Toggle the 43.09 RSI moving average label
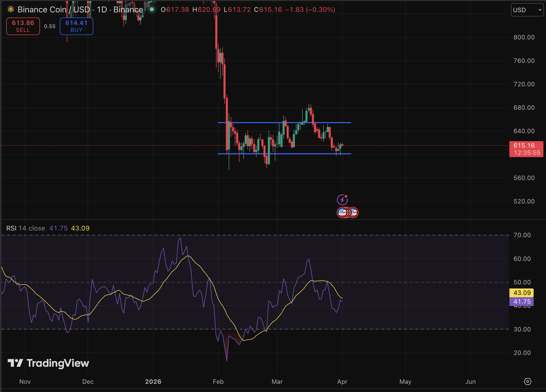Viewport: 546px width, 392px height. tap(522, 293)
